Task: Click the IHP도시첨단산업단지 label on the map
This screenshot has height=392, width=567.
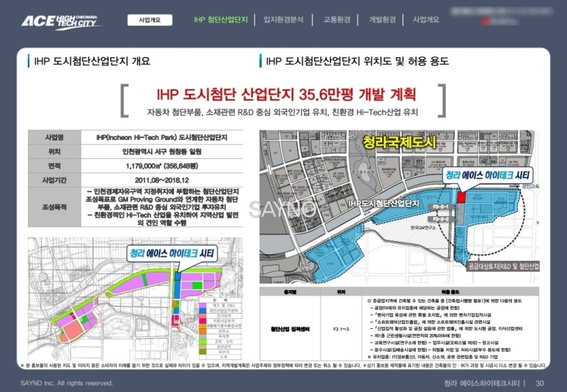Action: 384,204
